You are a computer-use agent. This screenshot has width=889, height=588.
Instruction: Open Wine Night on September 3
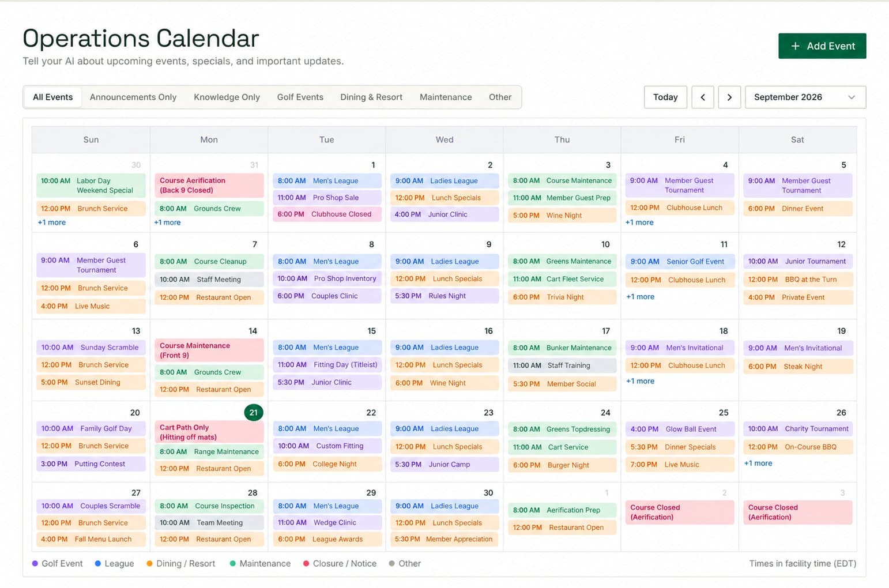(562, 216)
